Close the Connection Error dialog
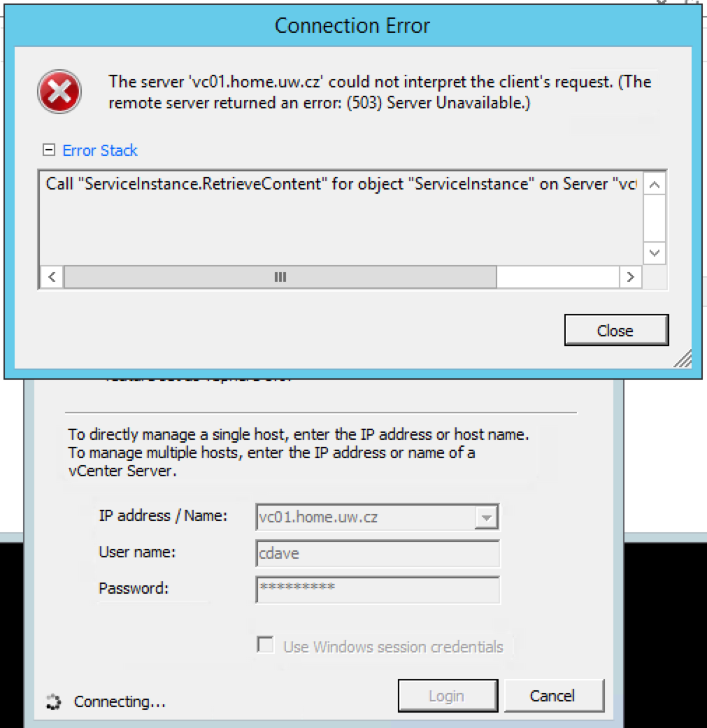 (x=616, y=330)
